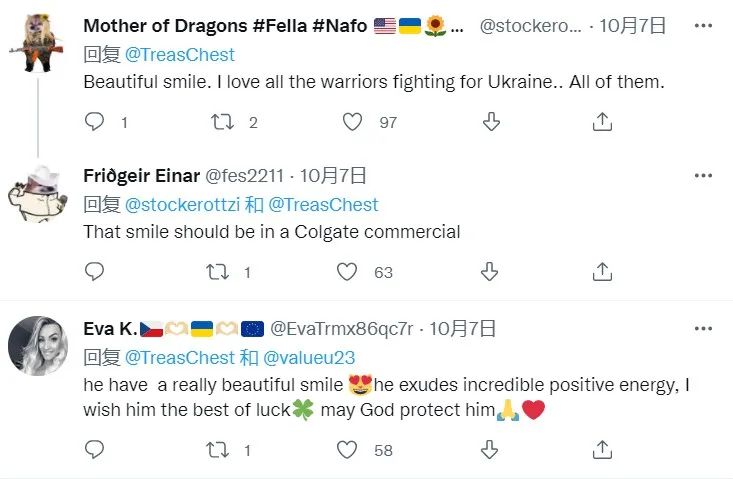View Eva K.'s profile picture
This screenshot has height=479, width=733.
[38, 345]
